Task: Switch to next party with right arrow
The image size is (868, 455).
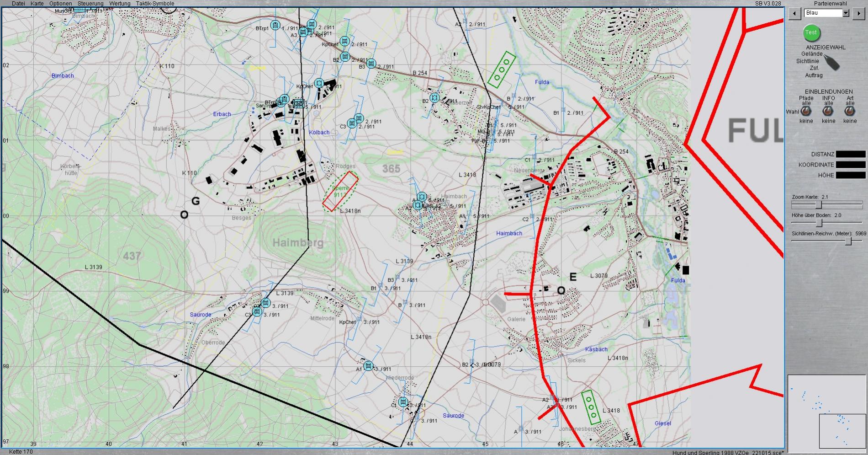Action: coord(858,13)
